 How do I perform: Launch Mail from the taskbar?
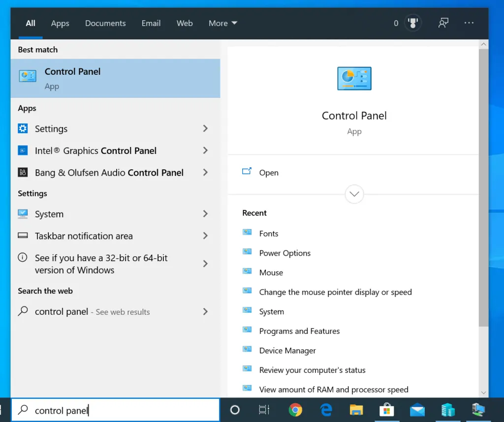[x=417, y=409]
